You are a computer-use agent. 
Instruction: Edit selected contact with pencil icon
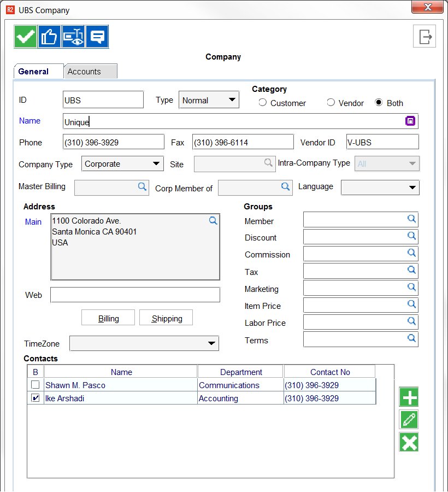(x=409, y=419)
